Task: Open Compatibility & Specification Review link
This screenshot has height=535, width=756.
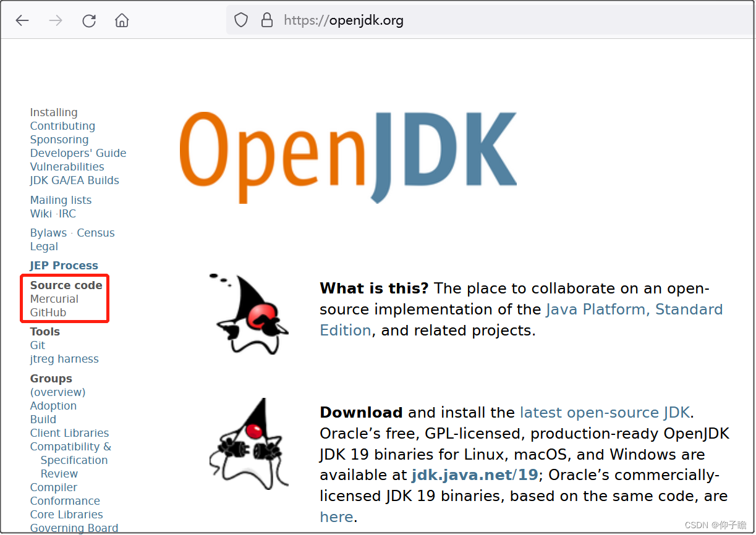Action: point(70,460)
